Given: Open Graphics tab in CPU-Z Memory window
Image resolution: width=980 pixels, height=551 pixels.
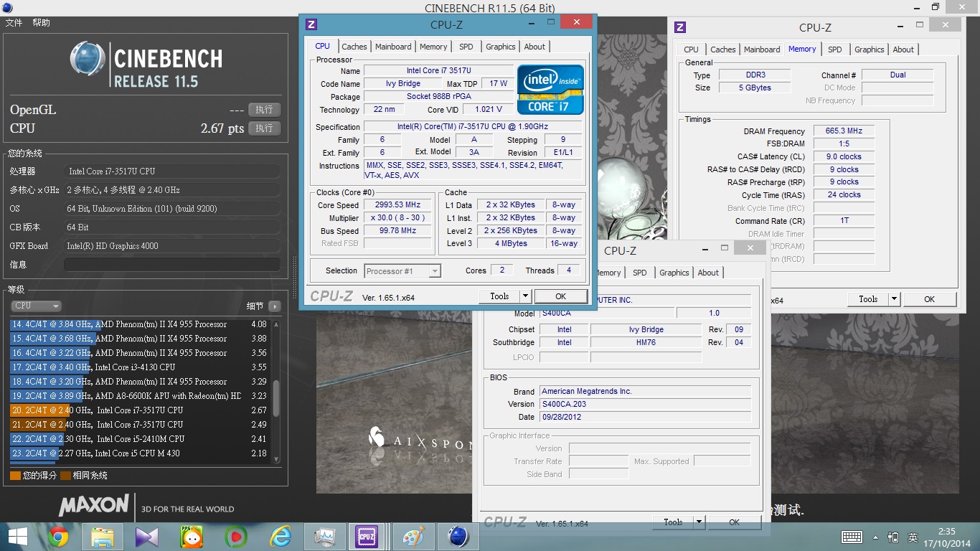Looking at the screenshot, I should click(869, 50).
